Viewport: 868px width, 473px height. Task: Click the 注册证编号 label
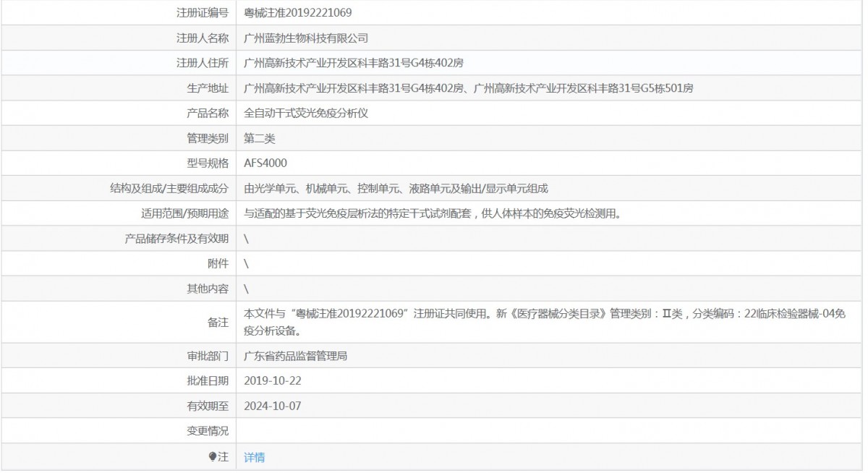click(x=203, y=12)
